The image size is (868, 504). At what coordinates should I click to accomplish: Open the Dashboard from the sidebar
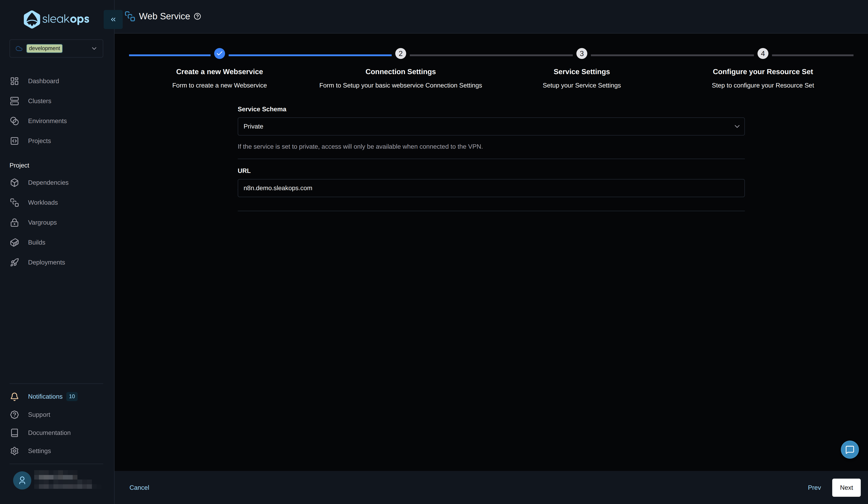(x=43, y=81)
